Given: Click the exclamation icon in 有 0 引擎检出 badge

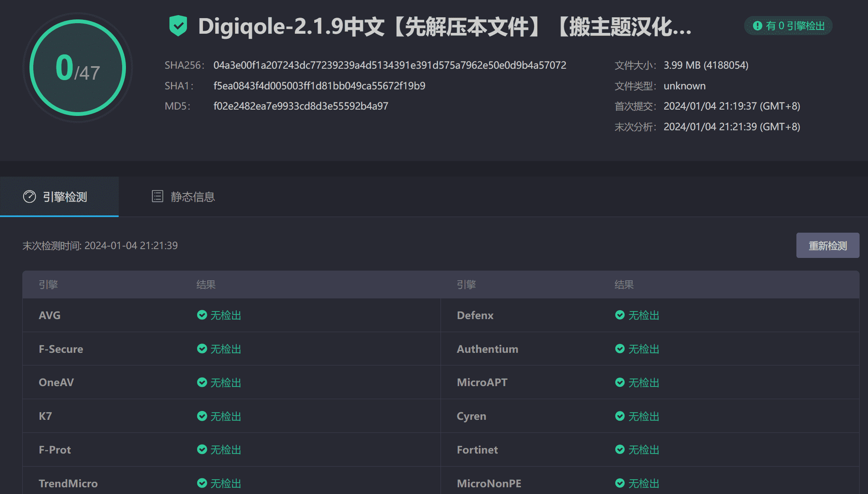Looking at the screenshot, I should pyautogui.click(x=757, y=26).
